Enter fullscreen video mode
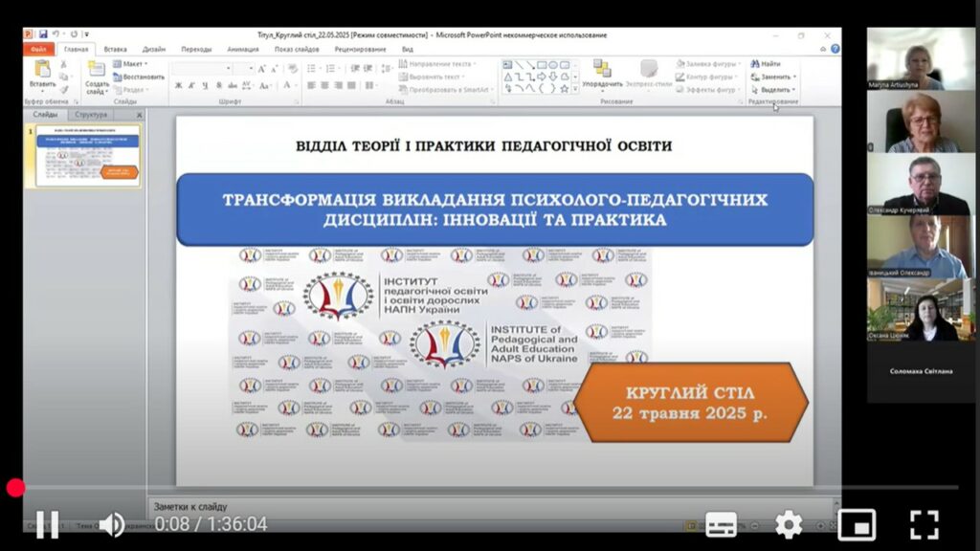Image resolution: width=980 pixels, height=551 pixels. tap(924, 524)
